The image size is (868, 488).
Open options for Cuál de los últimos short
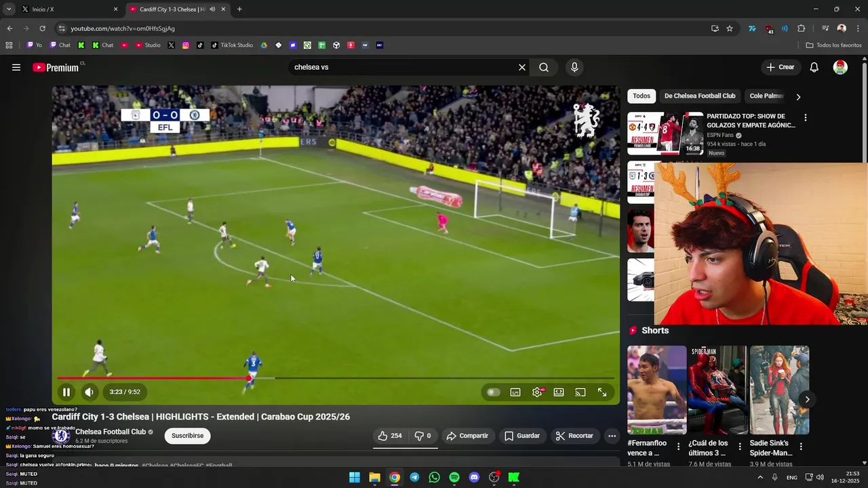click(740, 447)
